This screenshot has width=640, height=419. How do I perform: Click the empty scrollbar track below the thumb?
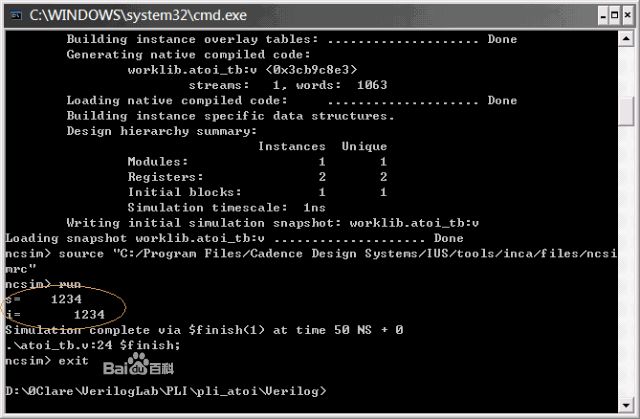click(626, 261)
